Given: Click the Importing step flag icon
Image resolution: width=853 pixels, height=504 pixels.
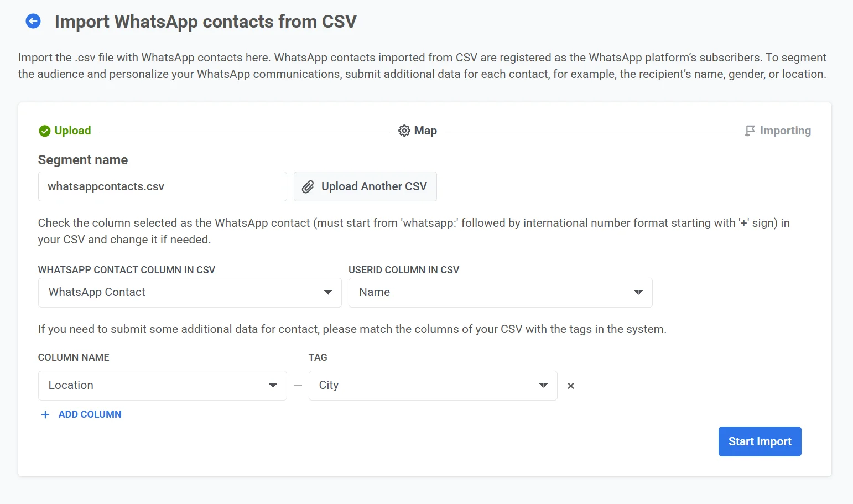Looking at the screenshot, I should pyautogui.click(x=750, y=131).
